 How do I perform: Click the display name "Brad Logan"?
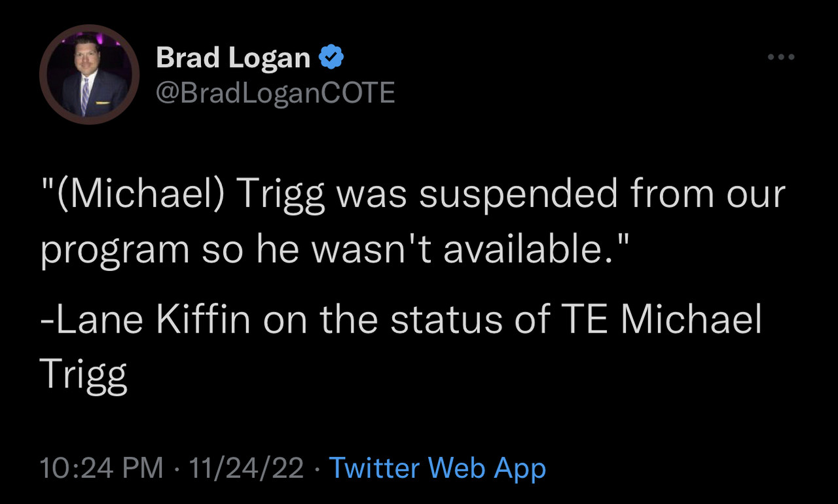233,59
